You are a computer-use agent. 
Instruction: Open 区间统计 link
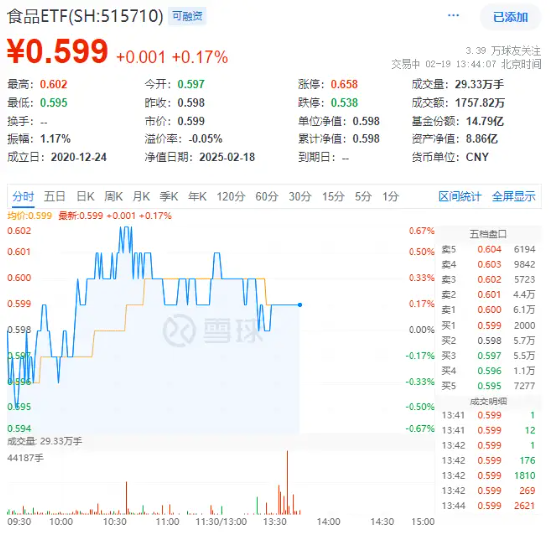click(460, 196)
